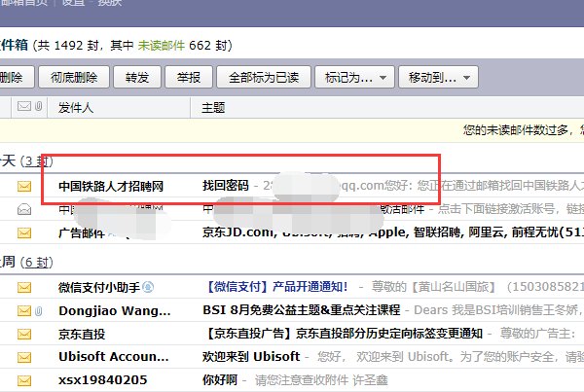Click the 6 封 link for the week group
Viewport: 584px width, 392px height.
(x=37, y=262)
